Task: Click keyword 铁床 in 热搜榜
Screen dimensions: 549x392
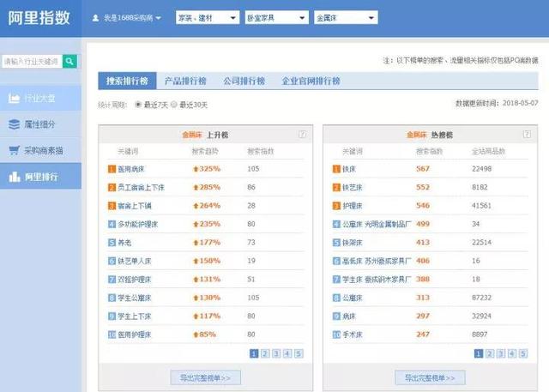Action: (349, 169)
